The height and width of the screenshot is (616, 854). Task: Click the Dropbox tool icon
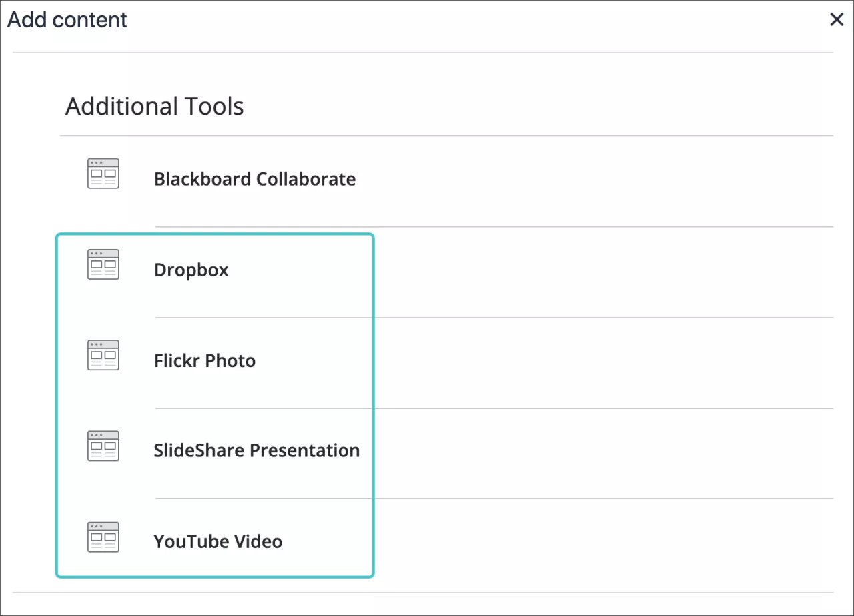(x=103, y=264)
